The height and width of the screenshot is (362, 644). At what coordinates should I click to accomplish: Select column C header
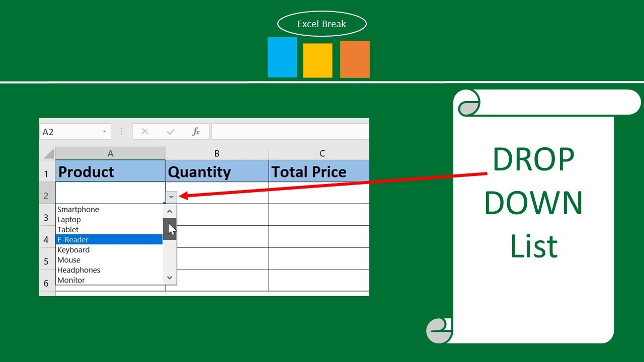(x=319, y=153)
